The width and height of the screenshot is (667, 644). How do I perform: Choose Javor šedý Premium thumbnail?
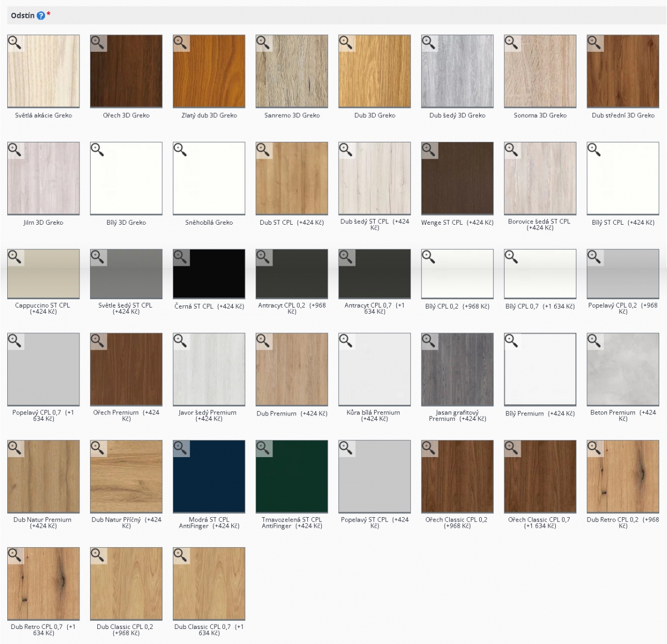[x=209, y=369]
